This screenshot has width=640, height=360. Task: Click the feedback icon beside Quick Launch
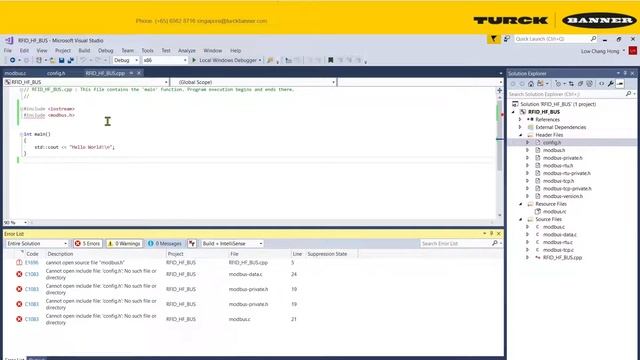pos(507,39)
